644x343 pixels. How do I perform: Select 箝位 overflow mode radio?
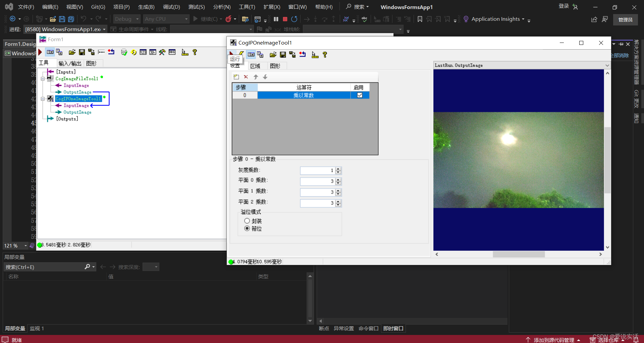[x=247, y=228]
